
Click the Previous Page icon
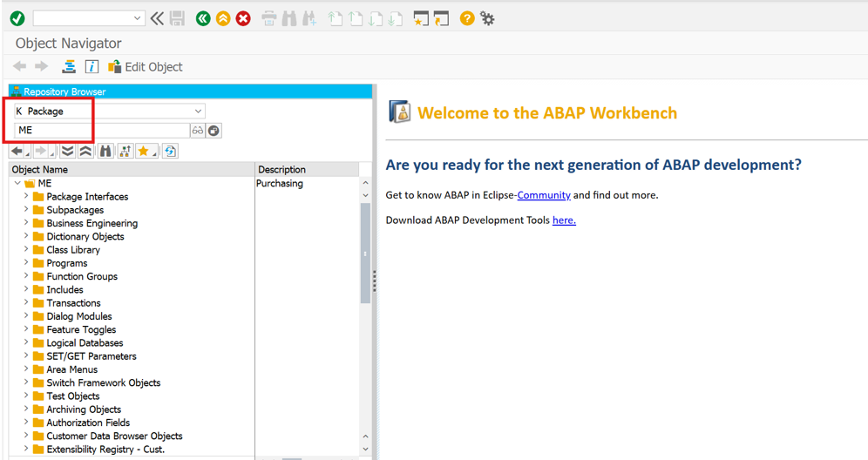[x=355, y=19]
